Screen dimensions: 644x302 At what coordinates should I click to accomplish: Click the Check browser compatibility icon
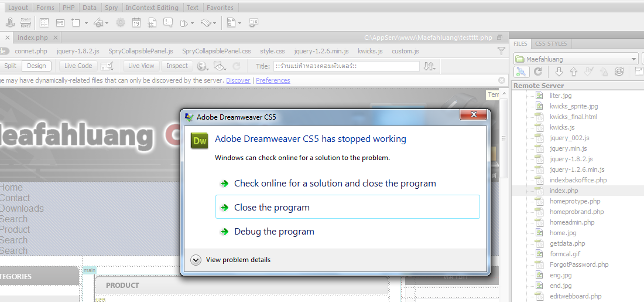click(107, 66)
